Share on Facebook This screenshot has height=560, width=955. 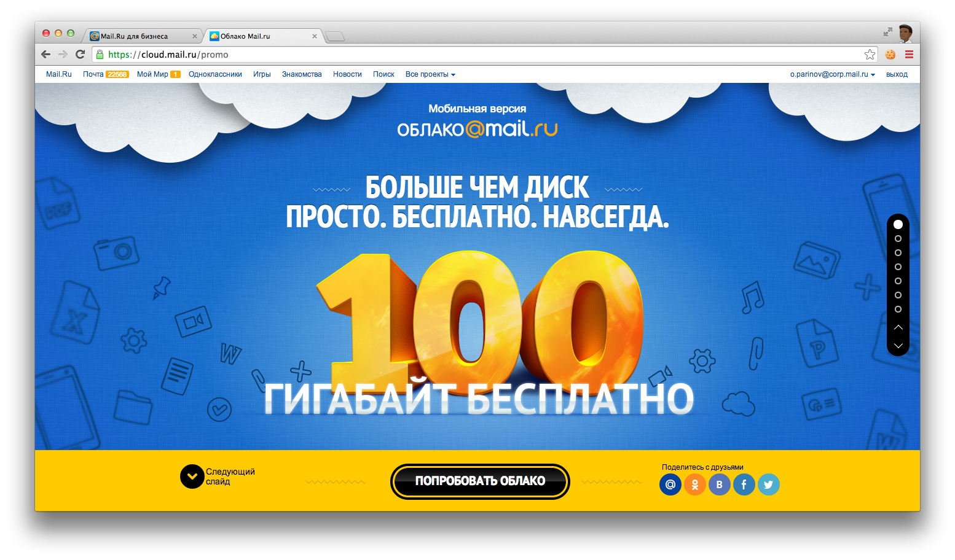[x=744, y=484]
